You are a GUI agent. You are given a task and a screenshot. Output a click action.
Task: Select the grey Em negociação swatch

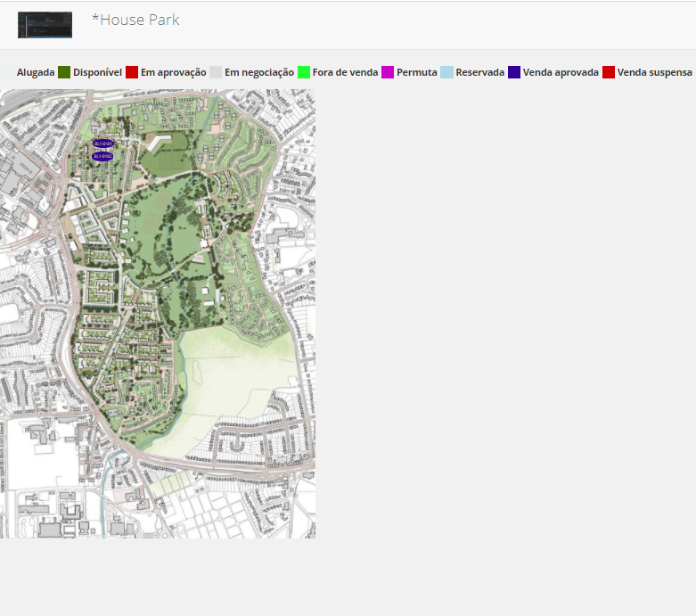click(216, 72)
